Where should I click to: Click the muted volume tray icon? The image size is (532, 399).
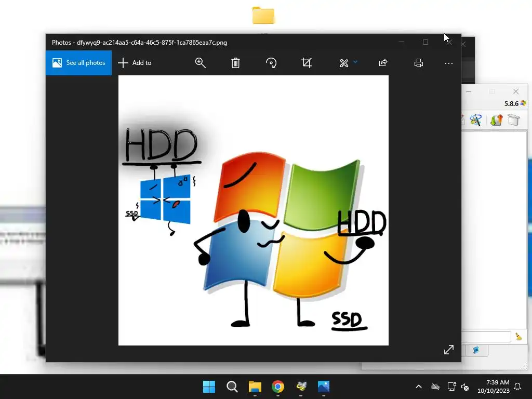click(465, 387)
